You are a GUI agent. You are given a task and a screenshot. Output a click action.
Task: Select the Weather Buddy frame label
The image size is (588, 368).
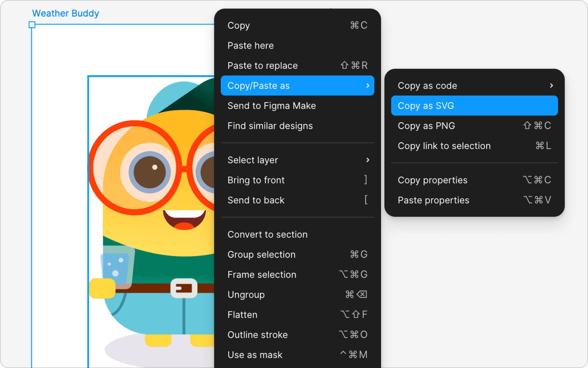[x=65, y=13]
